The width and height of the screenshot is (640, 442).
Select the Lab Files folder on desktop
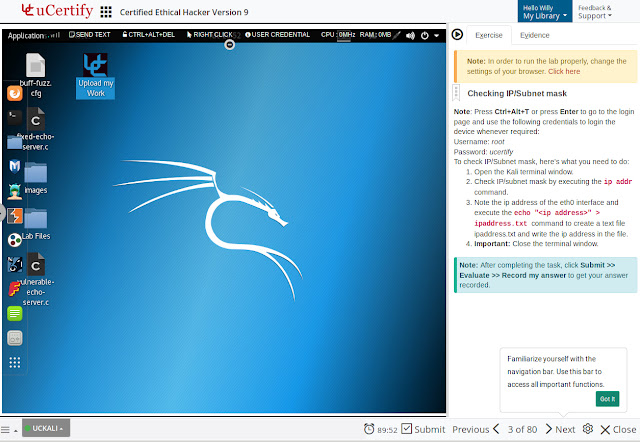click(x=36, y=224)
